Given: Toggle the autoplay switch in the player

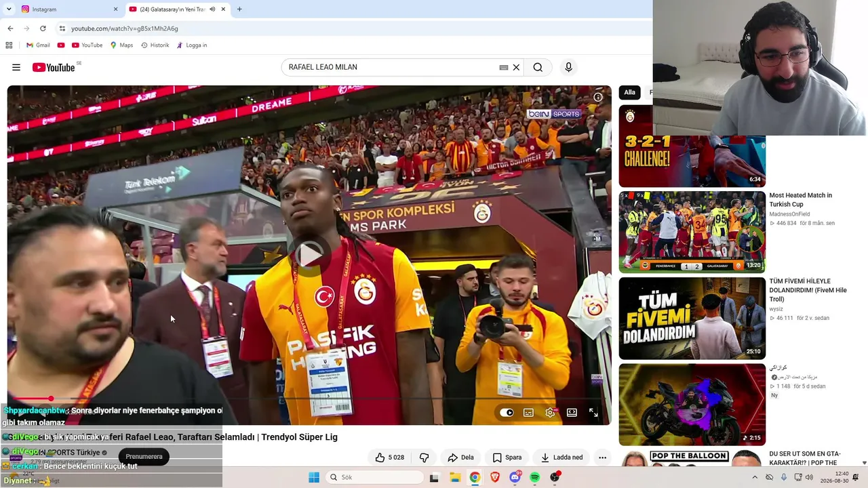Looking at the screenshot, I should coord(507,412).
